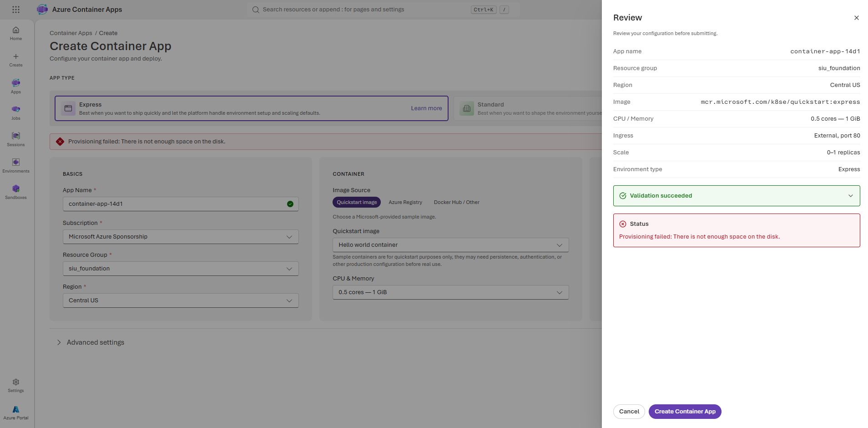Image resolution: width=868 pixels, height=428 pixels.
Task: Select the Express app type card
Action: coord(252,108)
